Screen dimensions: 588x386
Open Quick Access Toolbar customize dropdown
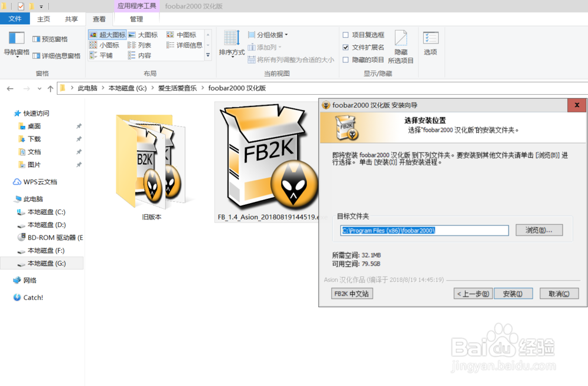(x=41, y=6)
